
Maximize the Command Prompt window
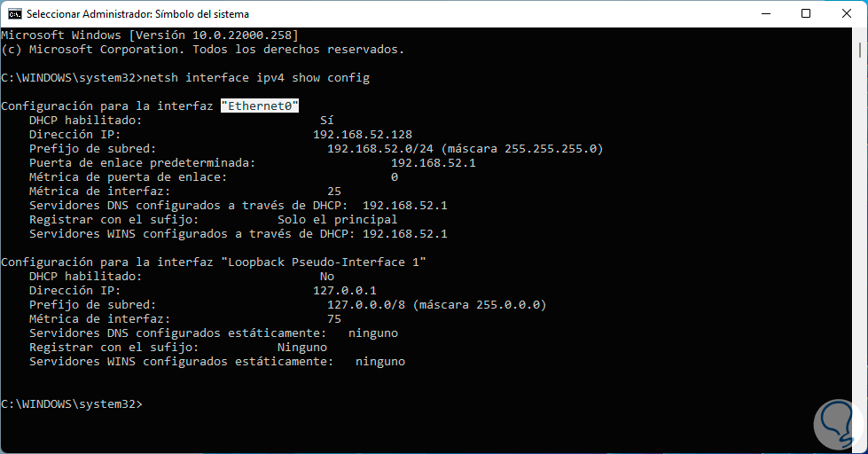805,13
